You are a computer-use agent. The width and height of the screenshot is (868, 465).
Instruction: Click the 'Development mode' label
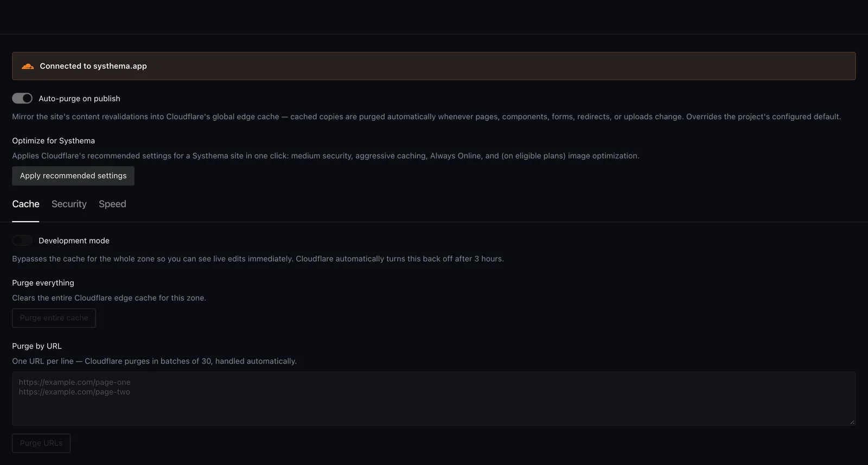tap(74, 241)
